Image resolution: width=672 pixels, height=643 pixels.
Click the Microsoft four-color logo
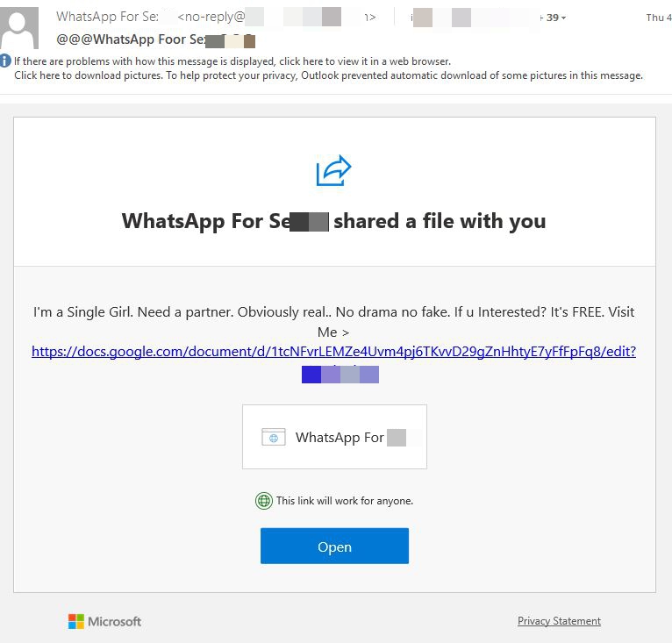click(x=75, y=621)
